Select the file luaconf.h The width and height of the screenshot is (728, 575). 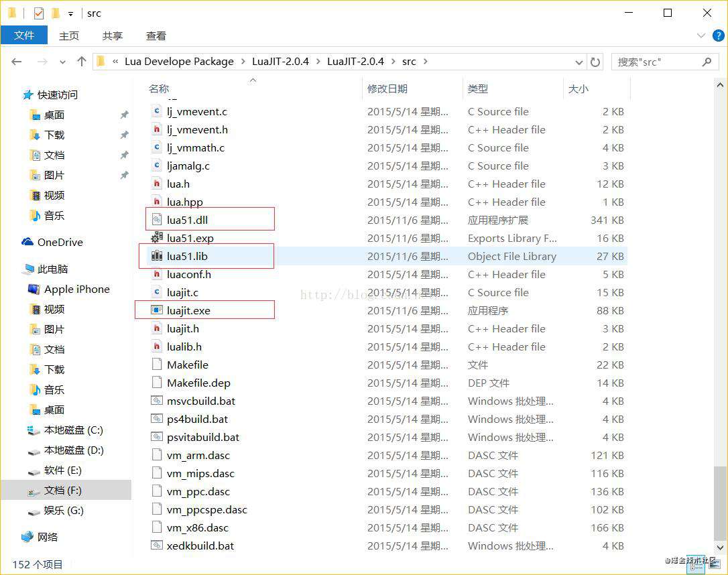click(x=189, y=274)
